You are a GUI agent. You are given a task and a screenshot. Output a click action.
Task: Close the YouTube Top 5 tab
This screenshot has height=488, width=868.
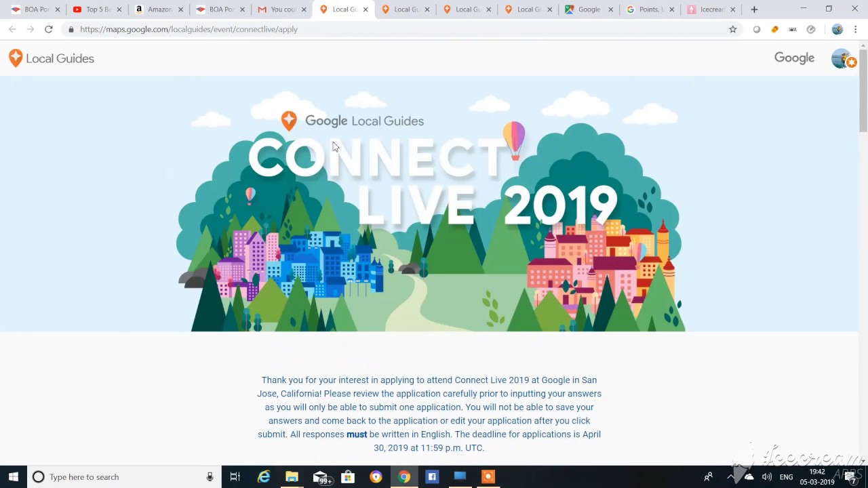click(x=119, y=9)
